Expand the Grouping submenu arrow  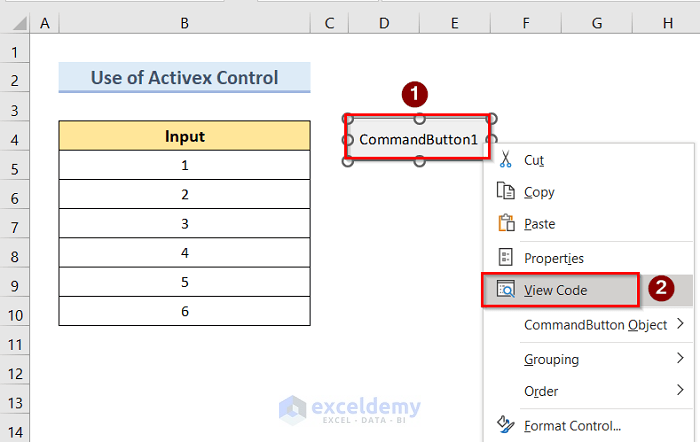click(680, 358)
